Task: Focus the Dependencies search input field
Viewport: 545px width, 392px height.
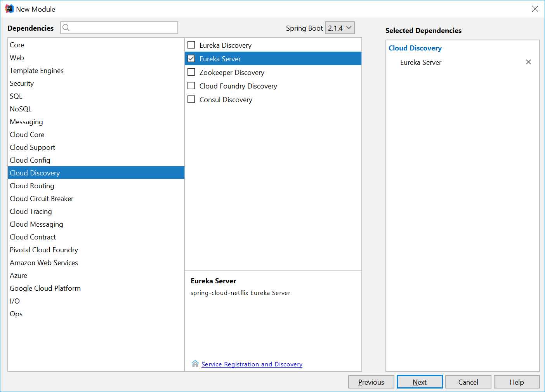Action: pos(119,28)
